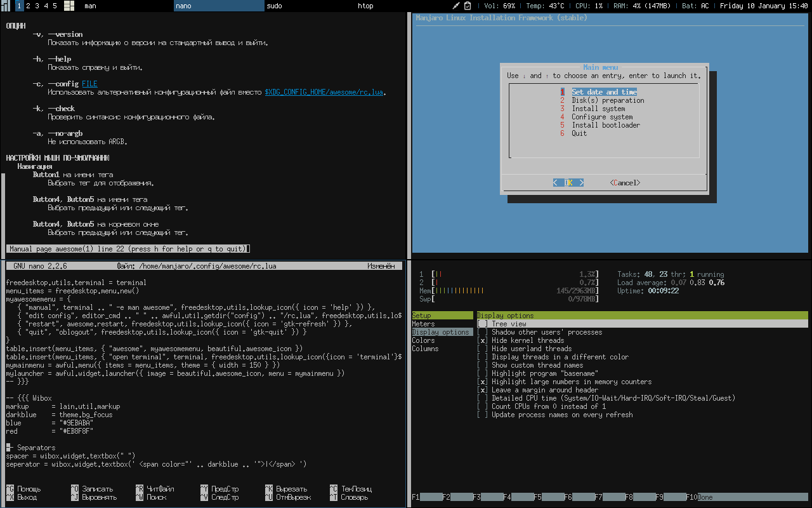Switch to workspace tag 2

click(x=28, y=6)
